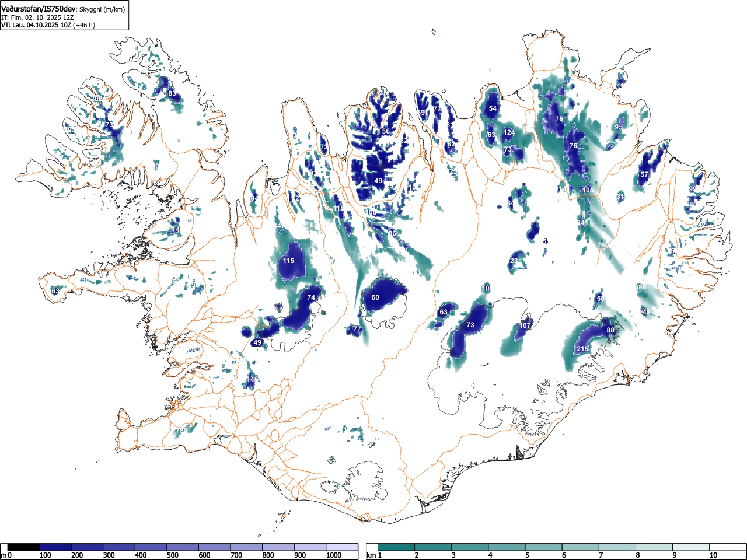This screenshot has width=747, height=560.
Task: Click the black 0–100 m legend swatch
Action: pos(24,547)
